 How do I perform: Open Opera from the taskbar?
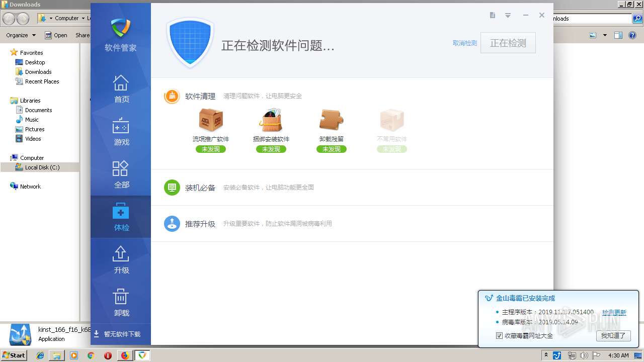click(108, 355)
